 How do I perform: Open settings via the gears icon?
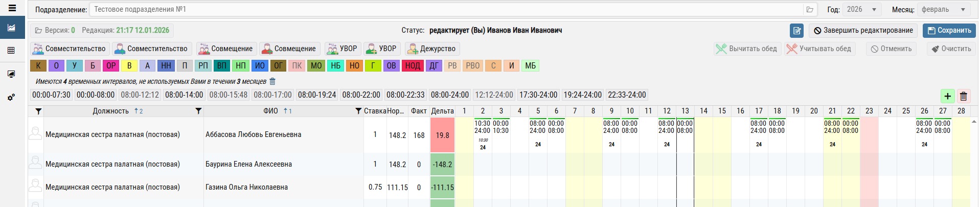[11, 97]
